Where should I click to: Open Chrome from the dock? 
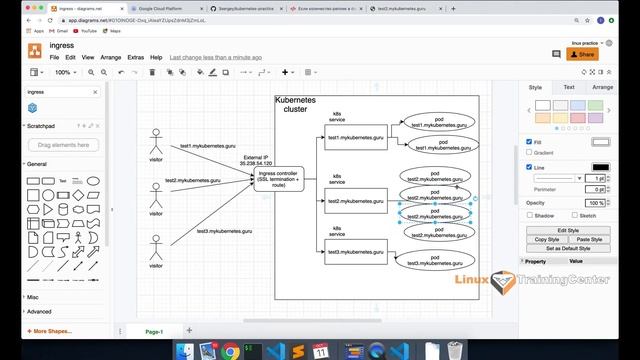click(230, 351)
